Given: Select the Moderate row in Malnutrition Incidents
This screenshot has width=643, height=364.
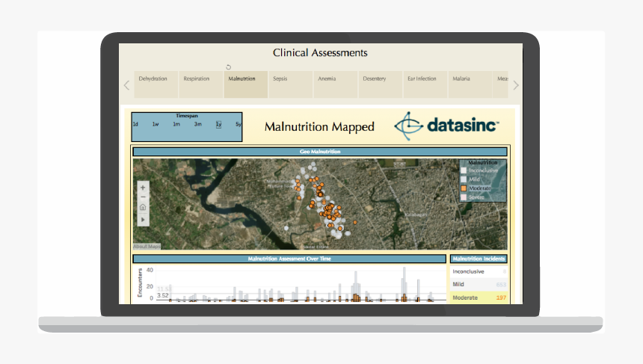Looking at the screenshot, I should click(478, 298).
